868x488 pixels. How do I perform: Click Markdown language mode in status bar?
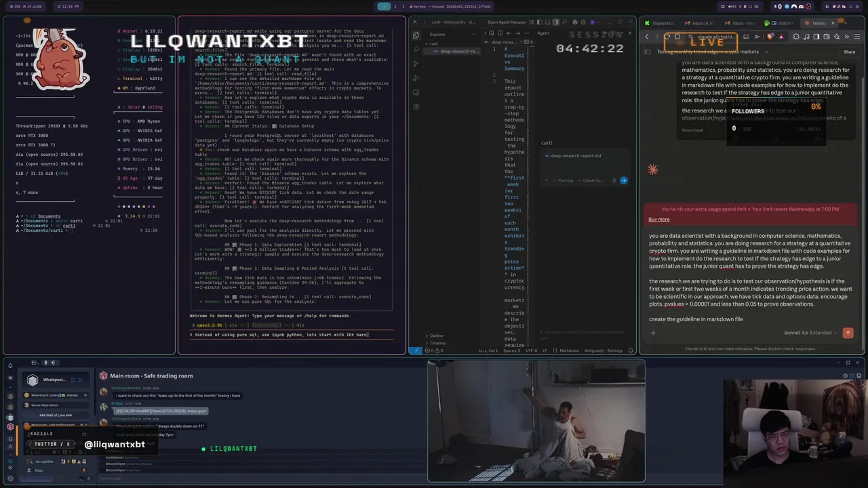tap(569, 350)
